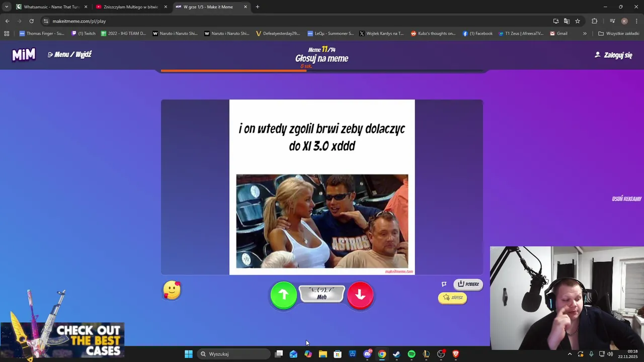644x362 pixels.
Task: Open Kubz's thoughts bookmark
Action: (433, 34)
